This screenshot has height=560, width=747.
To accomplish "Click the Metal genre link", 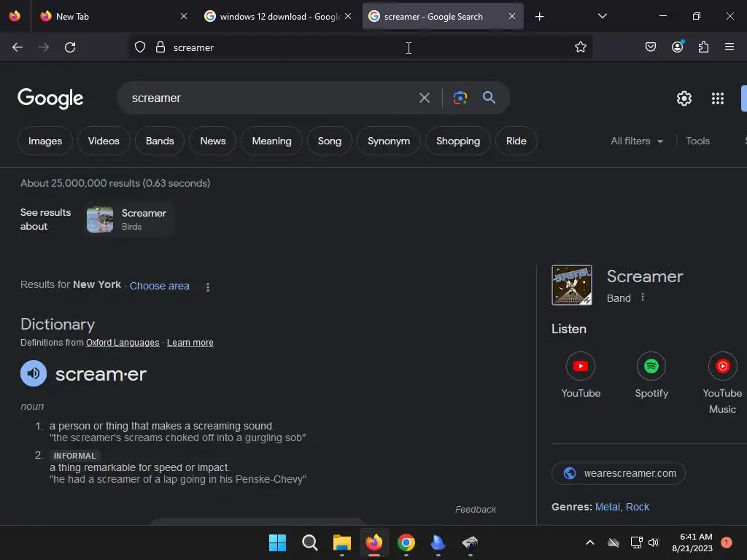I will [607, 507].
